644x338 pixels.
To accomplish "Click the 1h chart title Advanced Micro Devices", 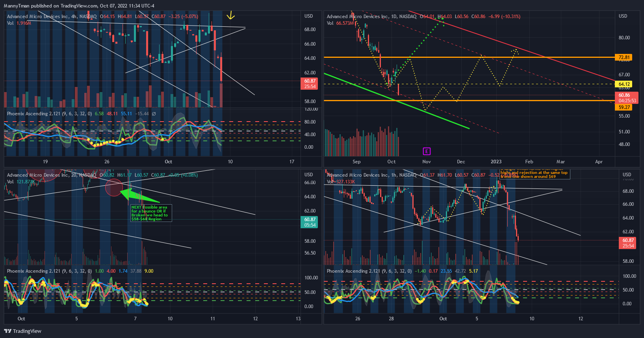I will [358, 175].
